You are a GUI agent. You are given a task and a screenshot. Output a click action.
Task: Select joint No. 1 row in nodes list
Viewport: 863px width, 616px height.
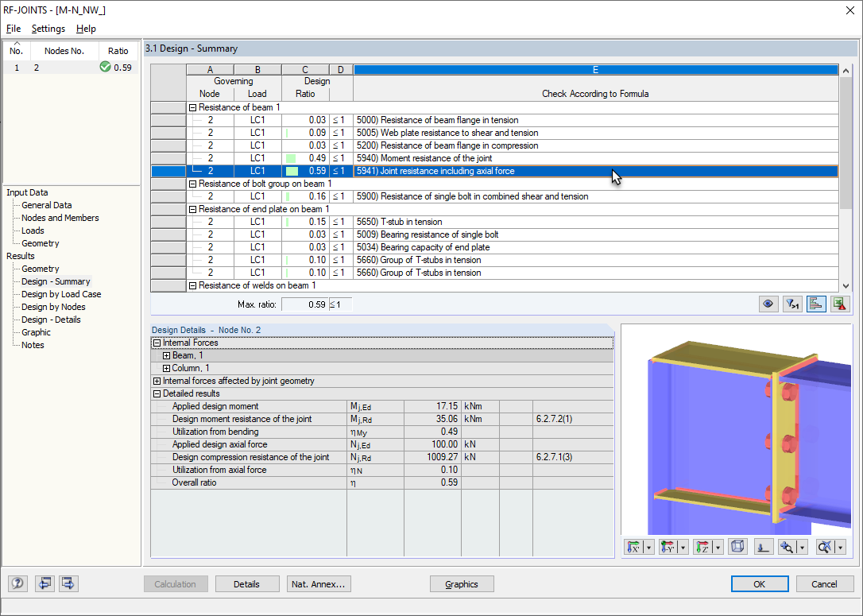(x=71, y=67)
